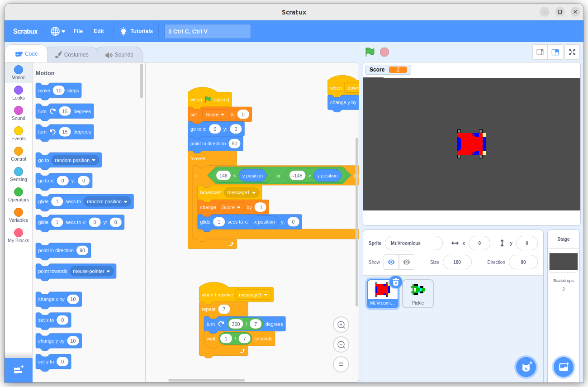Click the workspace vertical scrollbar

click(x=357, y=222)
